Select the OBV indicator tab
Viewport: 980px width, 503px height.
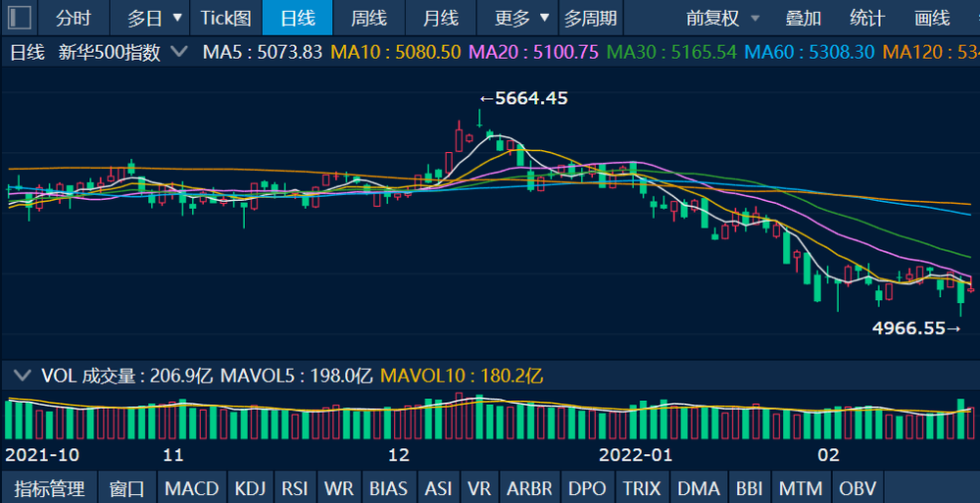click(857, 487)
